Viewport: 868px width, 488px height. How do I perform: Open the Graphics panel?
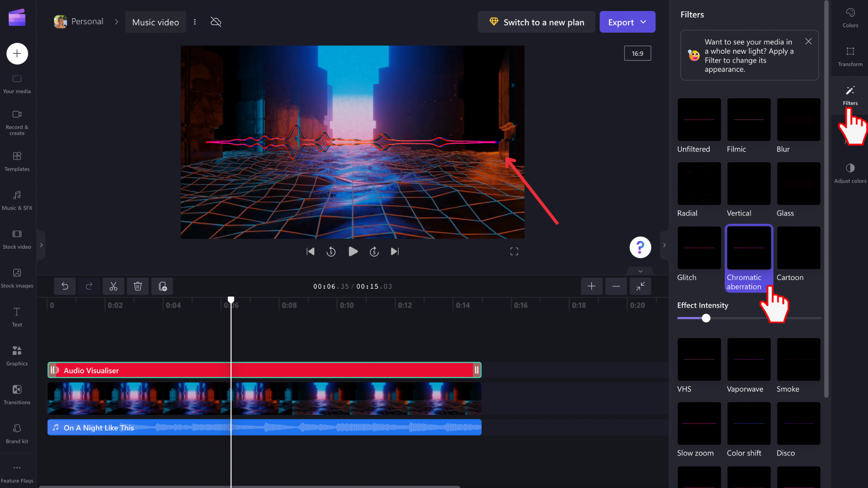(17, 355)
